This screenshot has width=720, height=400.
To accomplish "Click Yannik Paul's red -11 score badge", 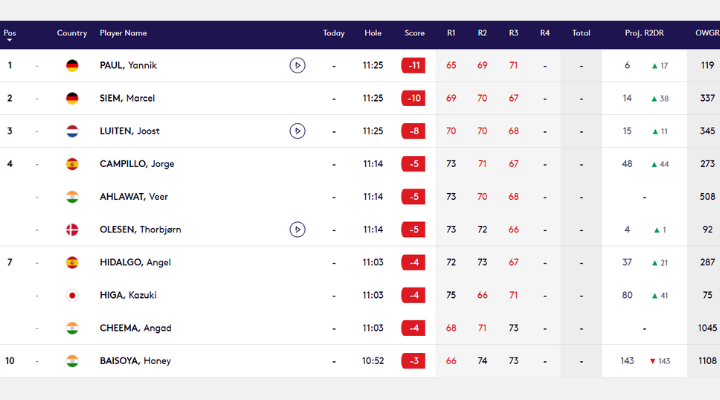I will [x=414, y=66].
